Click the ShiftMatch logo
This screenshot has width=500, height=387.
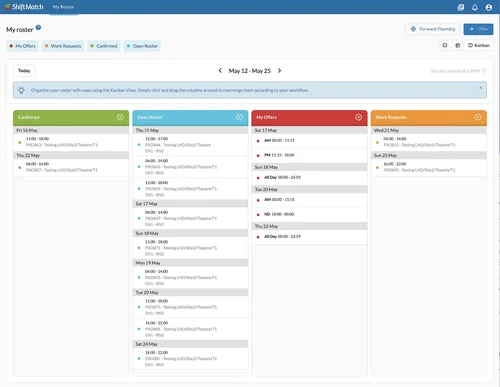click(x=24, y=7)
